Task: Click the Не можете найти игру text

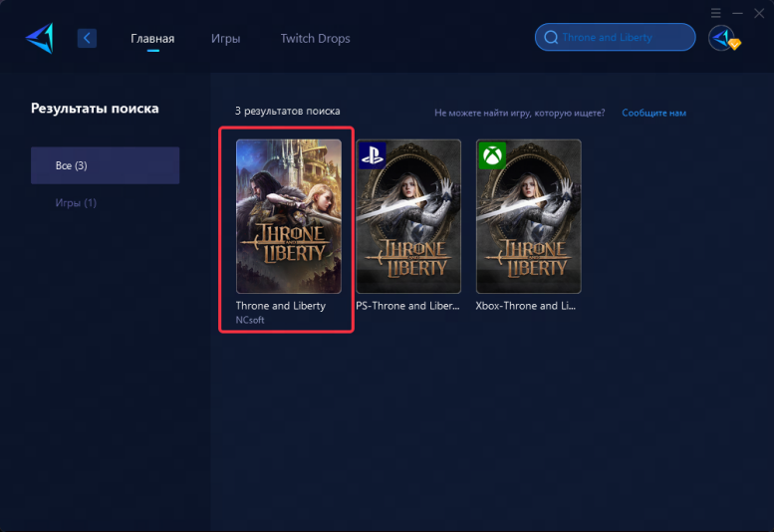Action: click(519, 113)
